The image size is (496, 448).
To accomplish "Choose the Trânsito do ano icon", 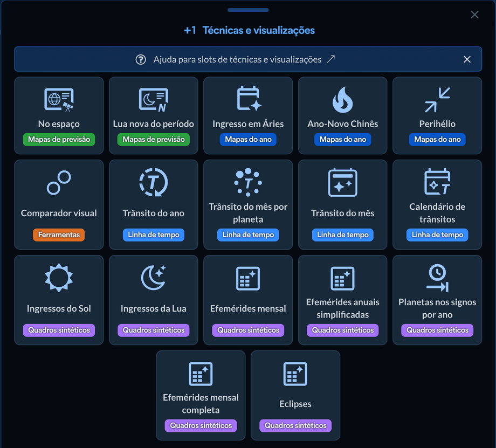I will pyautogui.click(x=154, y=182).
